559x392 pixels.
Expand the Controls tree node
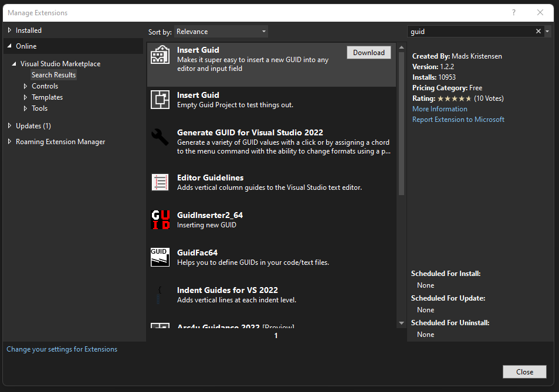25,86
